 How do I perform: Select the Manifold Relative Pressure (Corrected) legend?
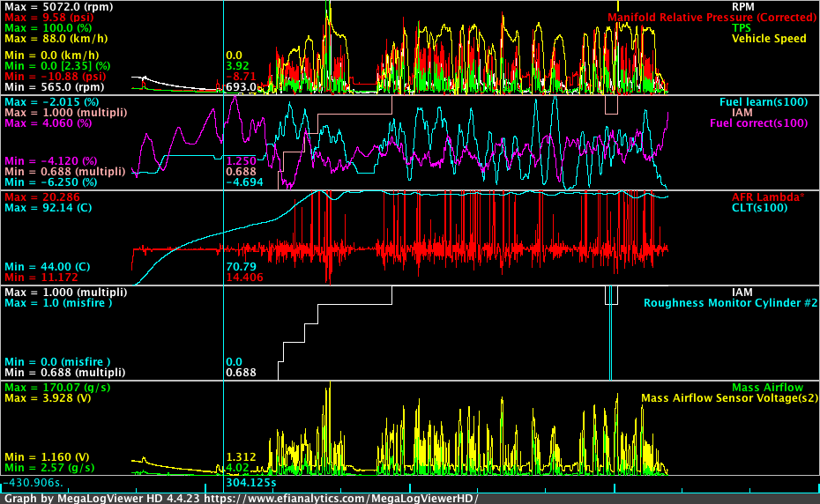pyautogui.click(x=712, y=18)
